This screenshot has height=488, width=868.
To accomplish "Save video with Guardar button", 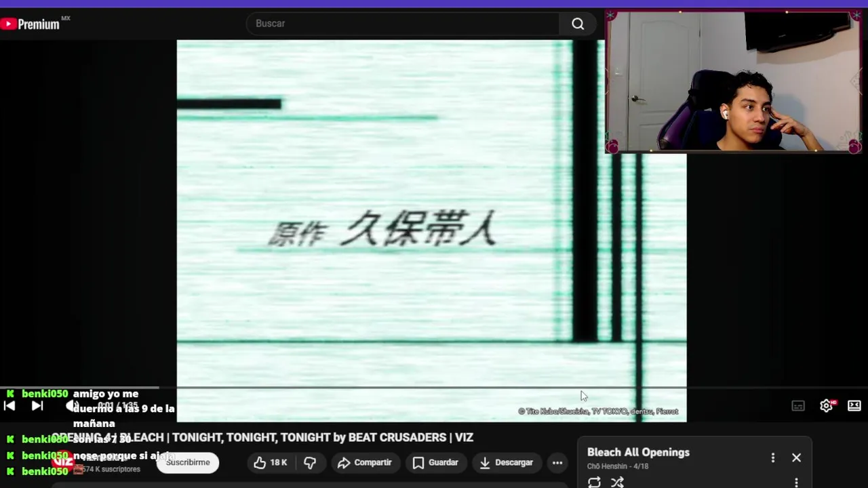I will [x=435, y=462].
